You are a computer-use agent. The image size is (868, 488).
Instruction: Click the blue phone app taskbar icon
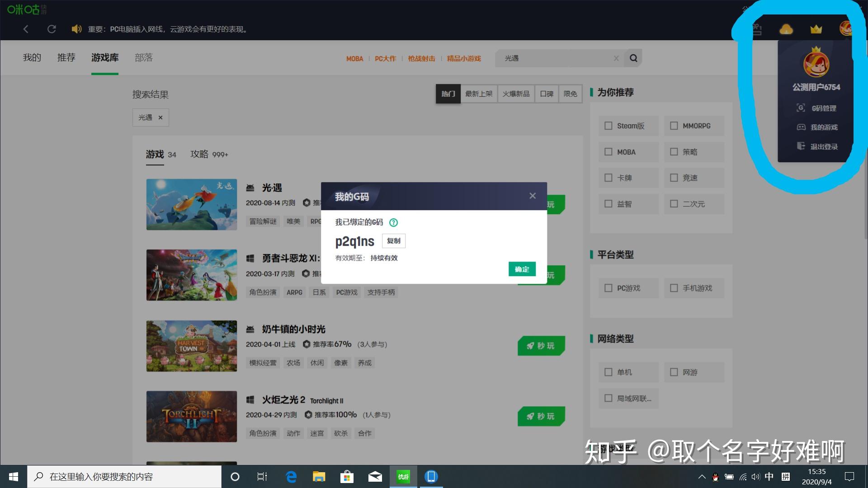pos(431,477)
